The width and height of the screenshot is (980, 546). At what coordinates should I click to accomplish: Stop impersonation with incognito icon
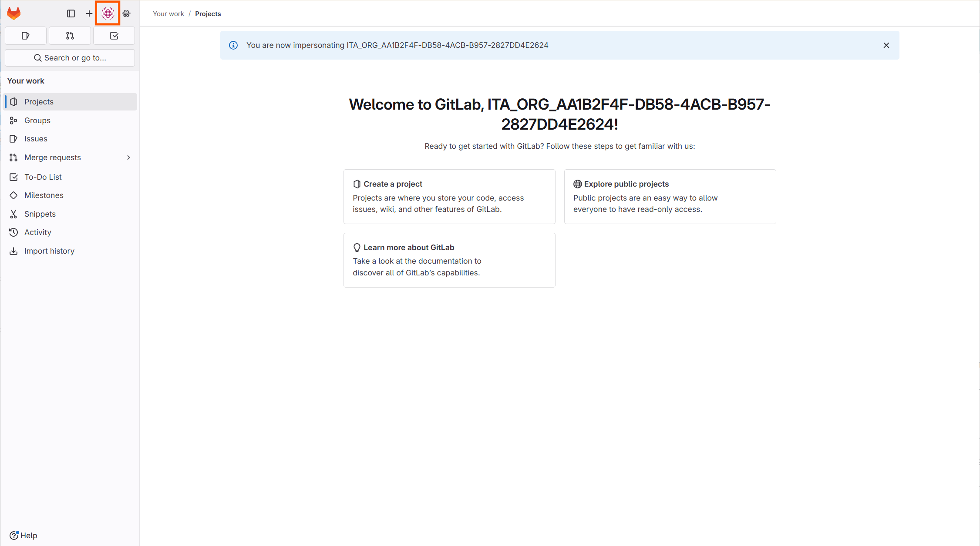click(126, 13)
